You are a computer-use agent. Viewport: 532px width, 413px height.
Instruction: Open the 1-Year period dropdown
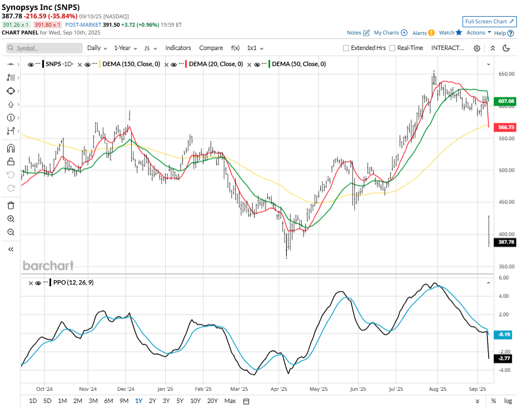(126, 48)
